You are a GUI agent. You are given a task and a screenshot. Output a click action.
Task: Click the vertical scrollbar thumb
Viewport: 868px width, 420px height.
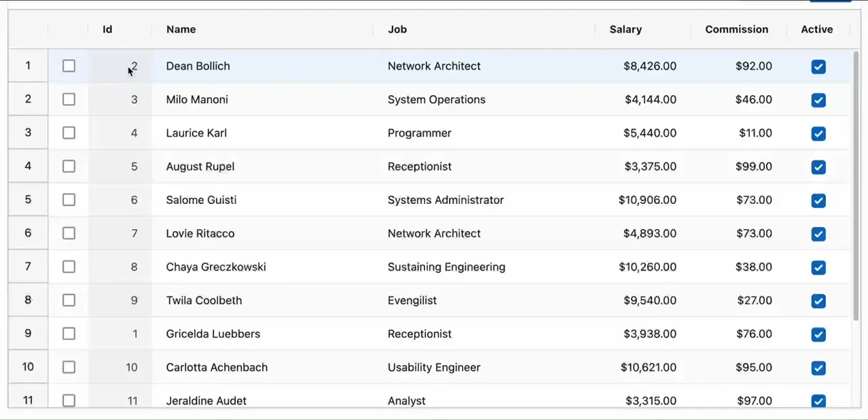pyautogui.click(x=856, y=183)
